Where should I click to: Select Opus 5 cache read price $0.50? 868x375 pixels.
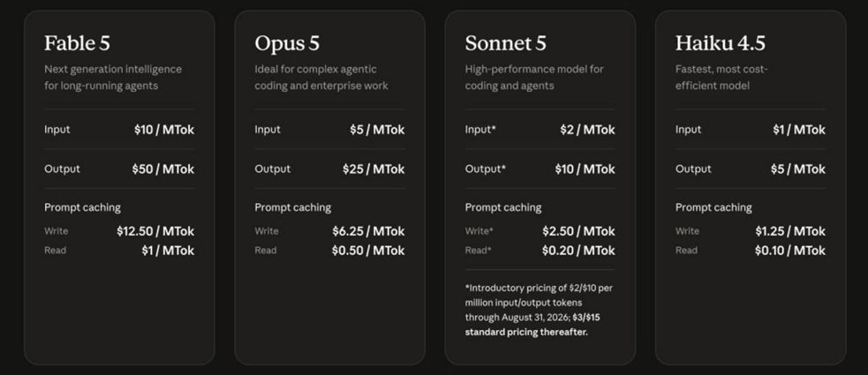tap(368, 250)
